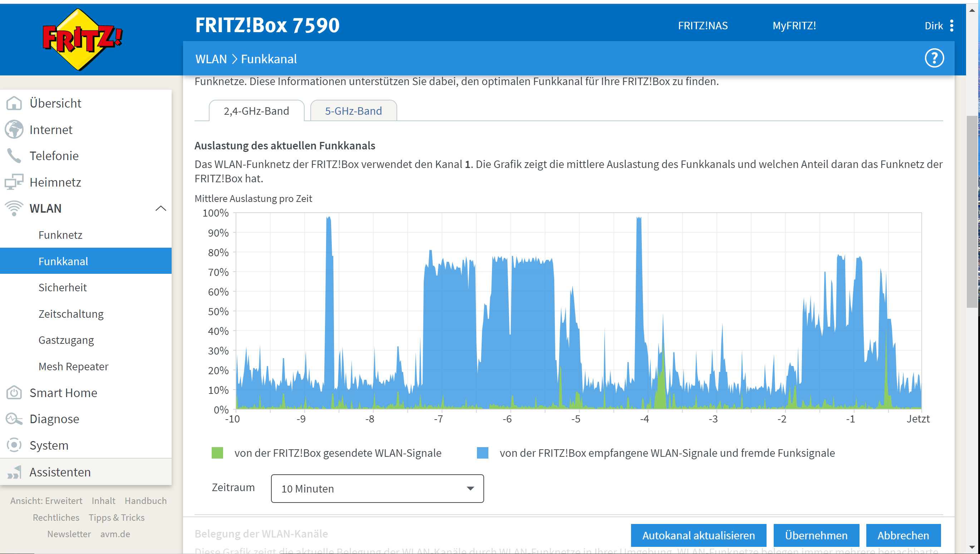Open the Zeitraum 10 Minuten dropdown
Image resolution: width=980 pixels, height=554 pixels.
point(377,488)
